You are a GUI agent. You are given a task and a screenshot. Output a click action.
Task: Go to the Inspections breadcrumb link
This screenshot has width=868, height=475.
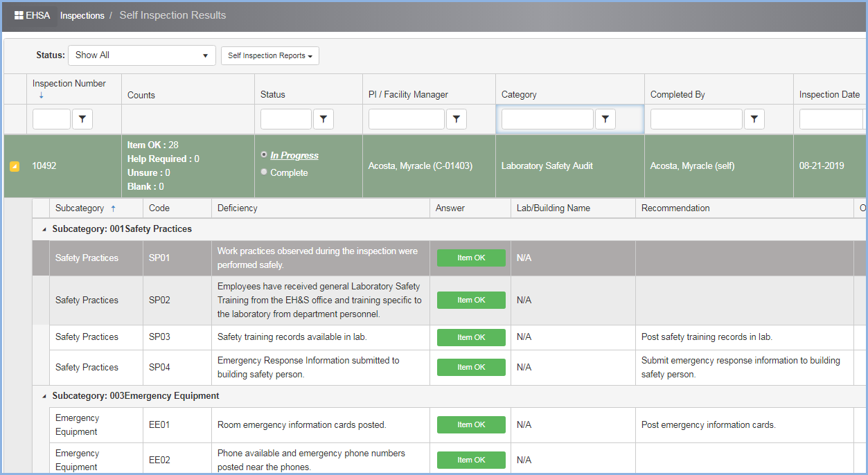[82, 15]
